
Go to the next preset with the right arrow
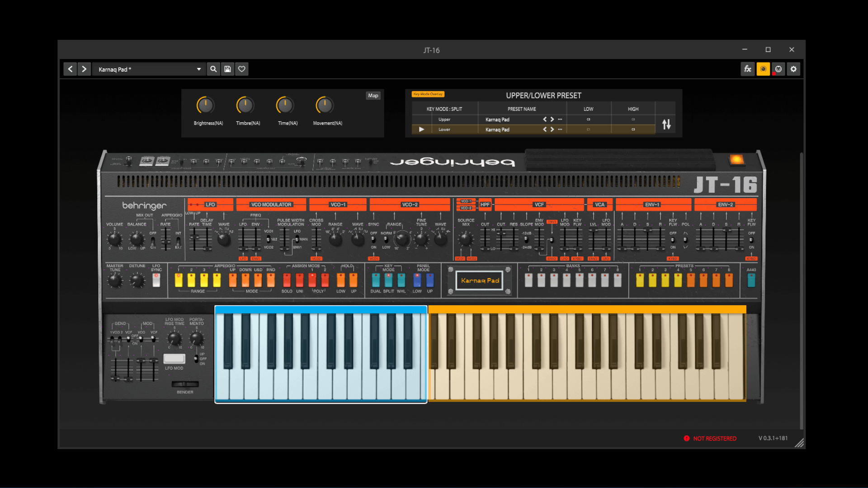click(x=84, y=69)
